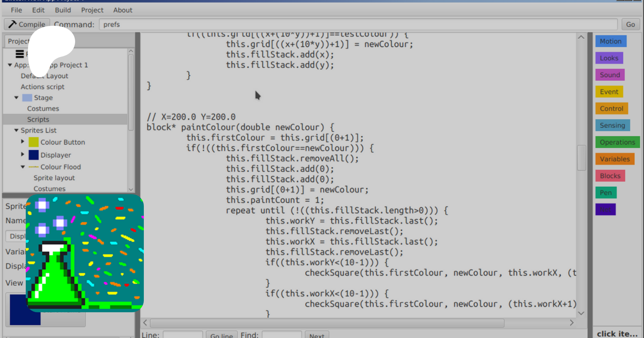Open the Project menu
The image size is (644, 338).
pos(92,10)
